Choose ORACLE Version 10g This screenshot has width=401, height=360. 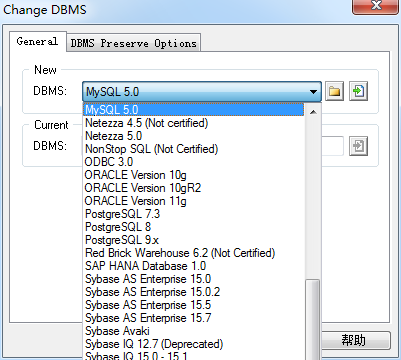point(193,175)
